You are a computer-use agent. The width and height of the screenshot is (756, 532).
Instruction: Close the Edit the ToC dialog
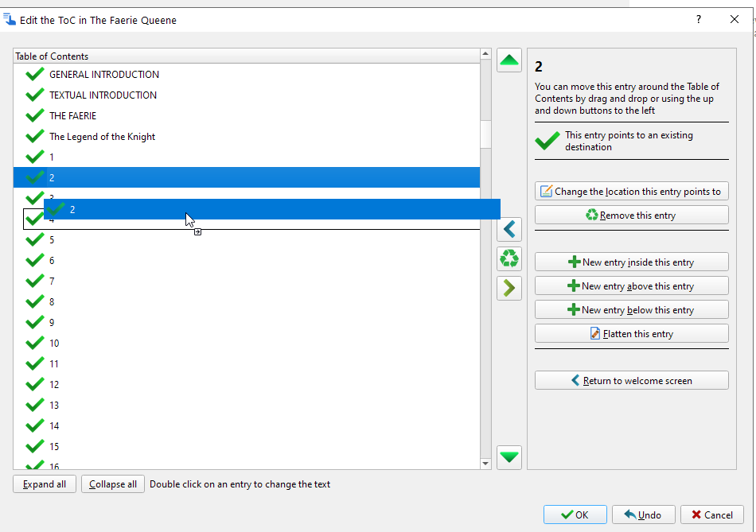pos(735,19)
